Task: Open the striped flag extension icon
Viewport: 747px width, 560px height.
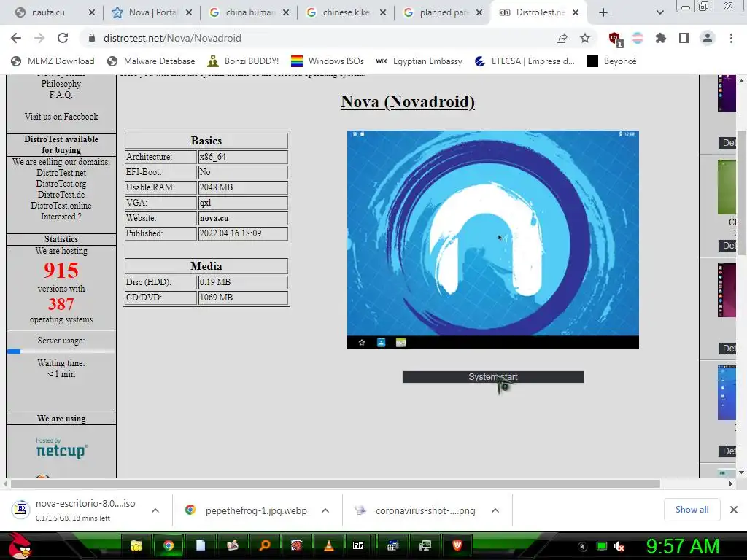Action: click(x=638, y=38)
